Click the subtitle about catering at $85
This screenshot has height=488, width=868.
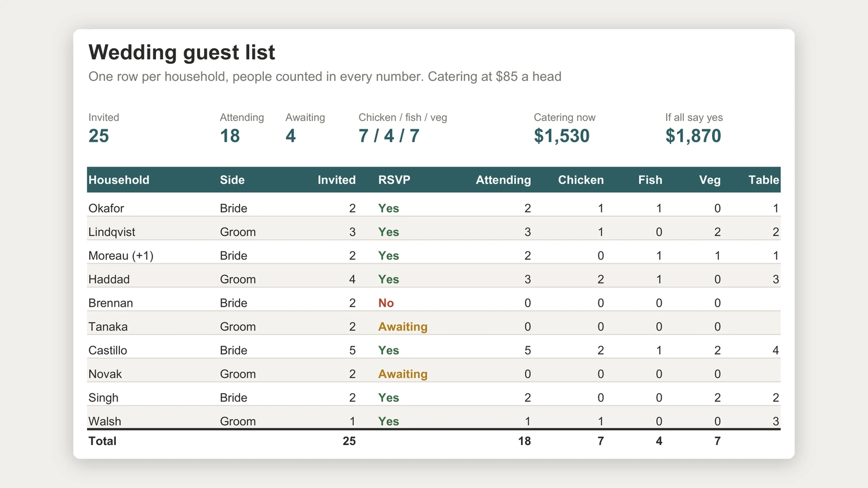click(x=325, y=76)
